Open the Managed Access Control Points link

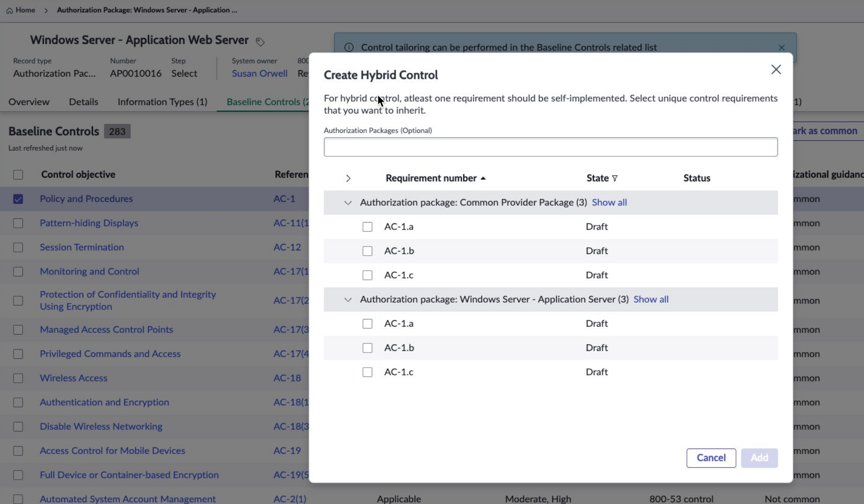coord(106,330)
